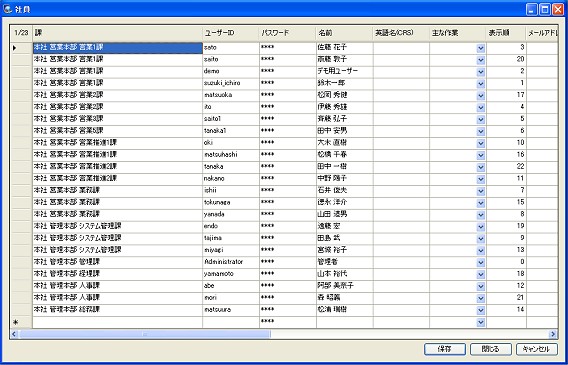Viewport: 568px width, 365px height.
Task: Select 表示順 value 22 in tanaka row
Action: (x=506, y=168)
